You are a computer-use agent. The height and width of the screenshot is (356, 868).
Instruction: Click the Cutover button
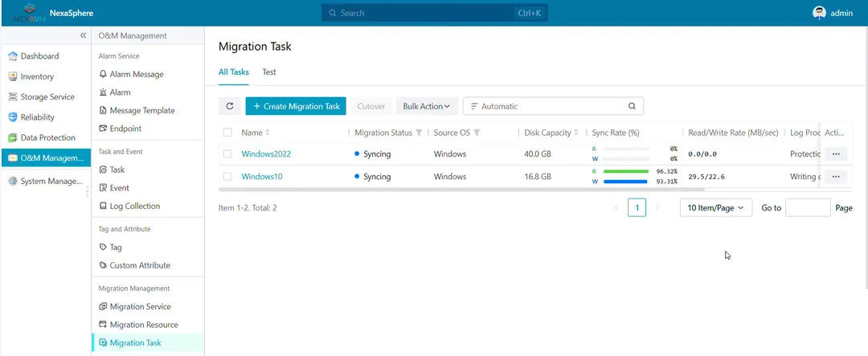point(371,106)
